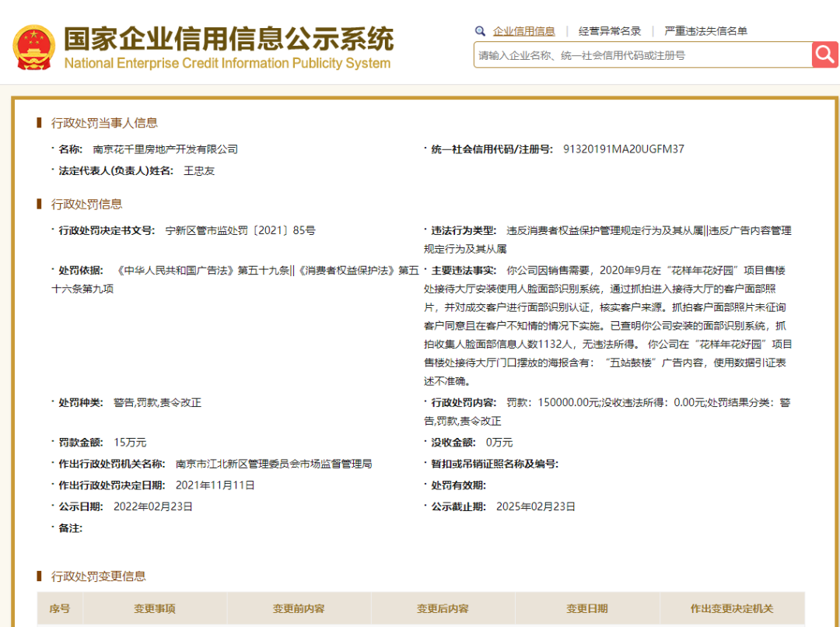Click the 违法行为类型 label
This screenshot has width=840, height=627.
464,230
